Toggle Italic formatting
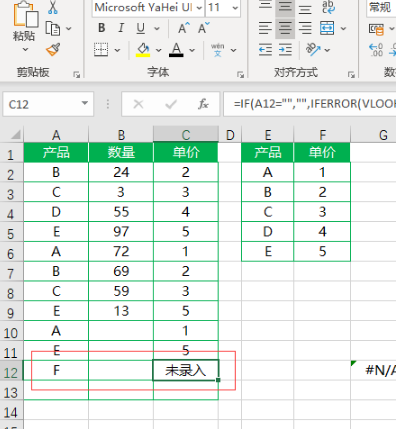 [121, 28]
